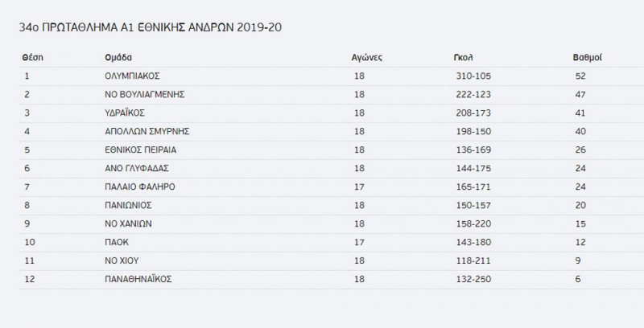Viewport: 644px width, 328px height.
Task: Select the ΟΛΥΜΠΙΑΚΟΣ team name
Action: click(x=133, y=76)
